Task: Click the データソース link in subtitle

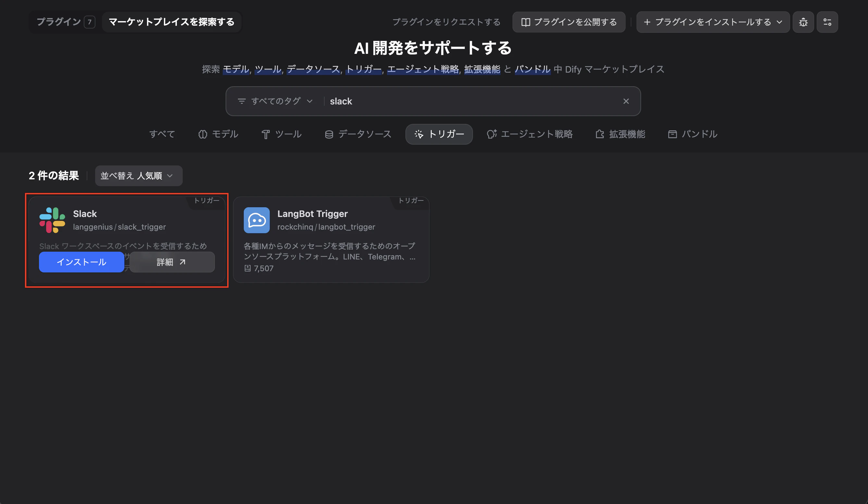Action: coord(314,69)
